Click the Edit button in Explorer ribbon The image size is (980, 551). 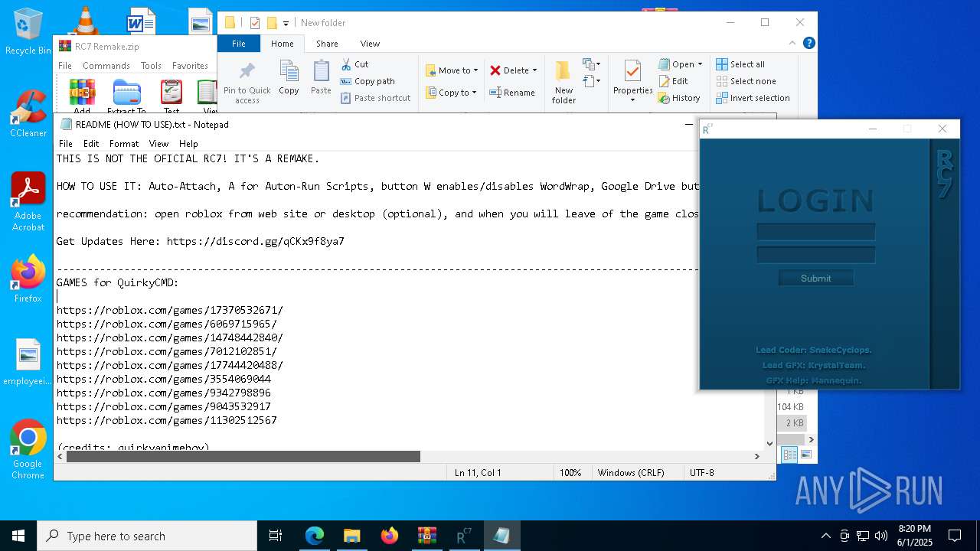[673, 81]
